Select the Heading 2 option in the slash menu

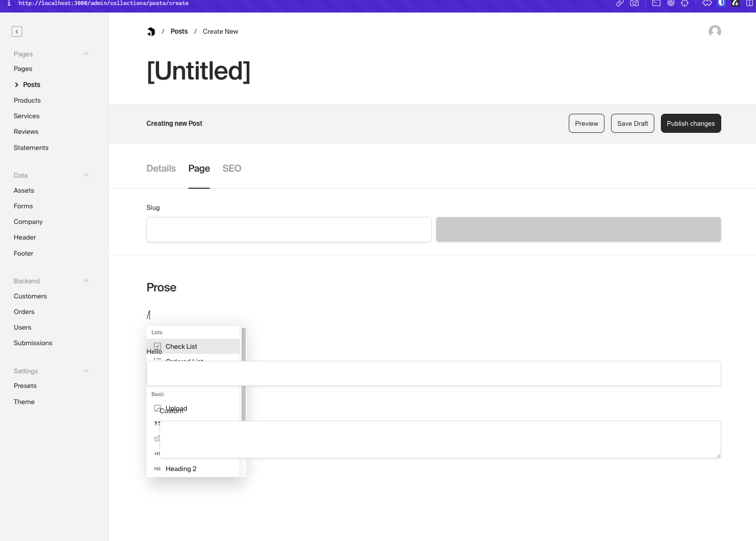pos(181,469)
